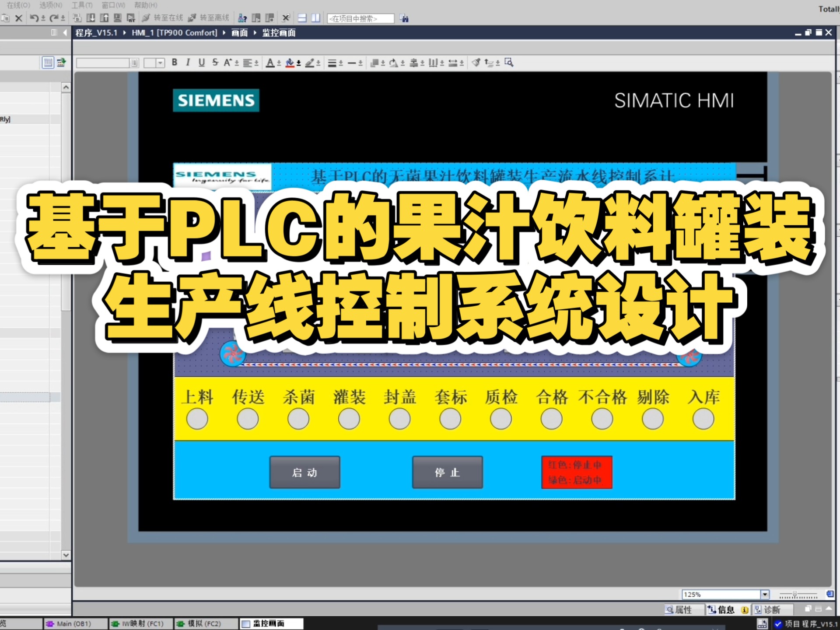Click the start runtime (RT) icon
Viewport: 840px width, 630px height.
[131, 18]
